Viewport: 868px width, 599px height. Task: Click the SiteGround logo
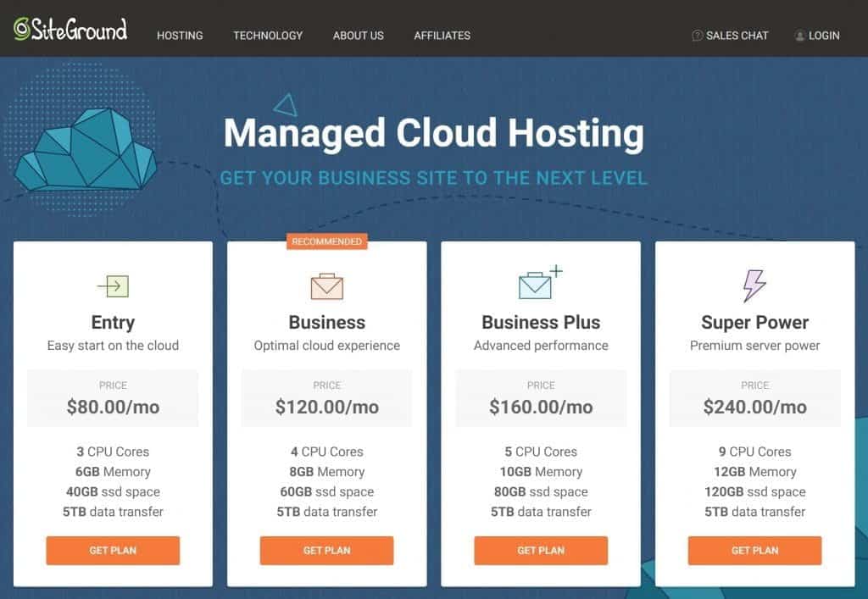70,30
